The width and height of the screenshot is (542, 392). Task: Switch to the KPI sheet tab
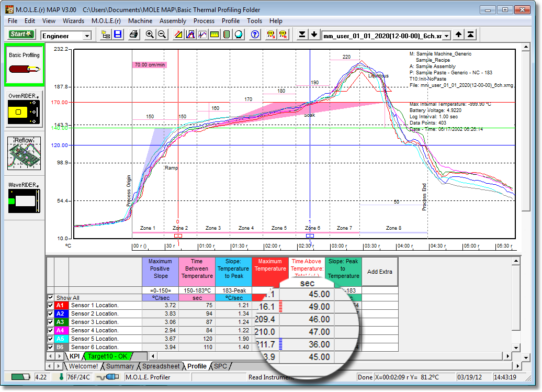[75, 356]
